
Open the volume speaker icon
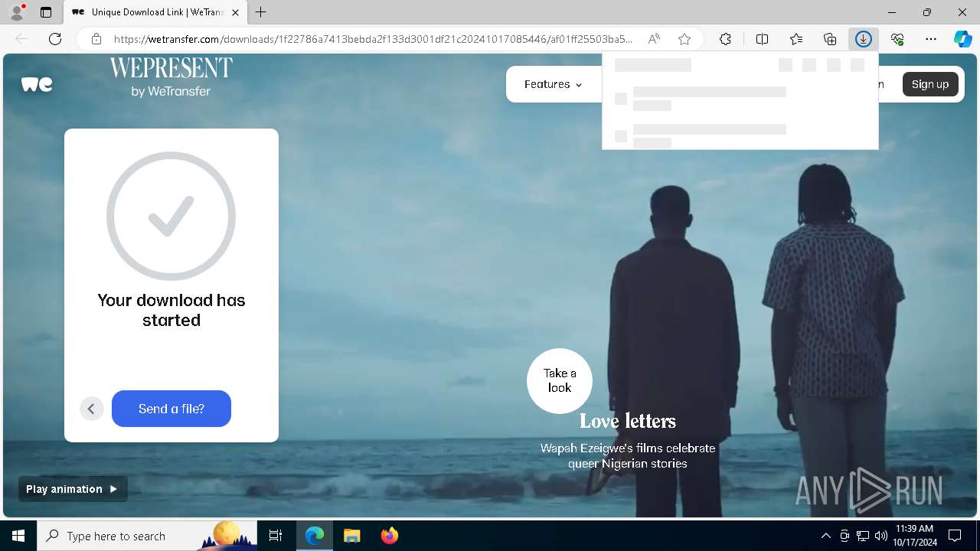[x=881, y=536]
